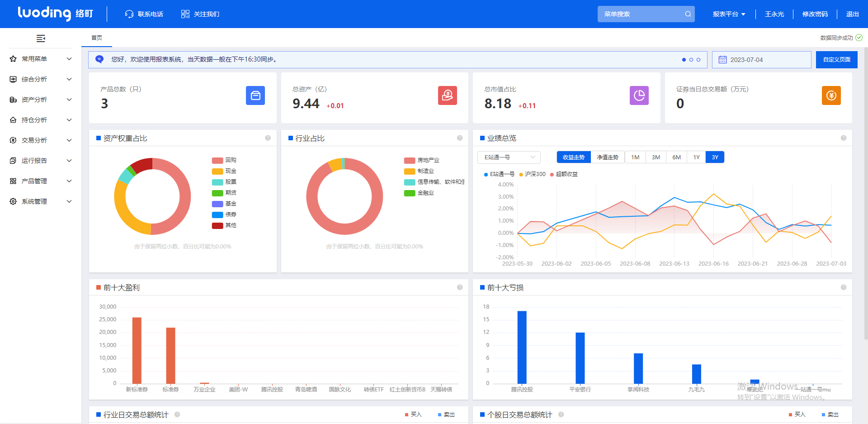This screenshot has width=868, height=424.
Task: Click the help icon in 前十大亏损 panel
Action: pos(844,287)
